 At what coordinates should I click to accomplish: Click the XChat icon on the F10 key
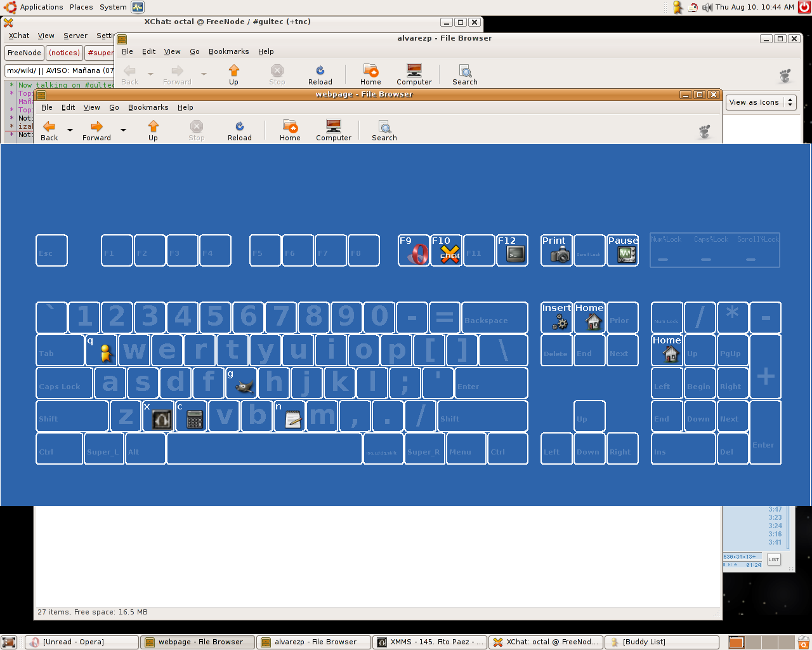click(449, 255)
